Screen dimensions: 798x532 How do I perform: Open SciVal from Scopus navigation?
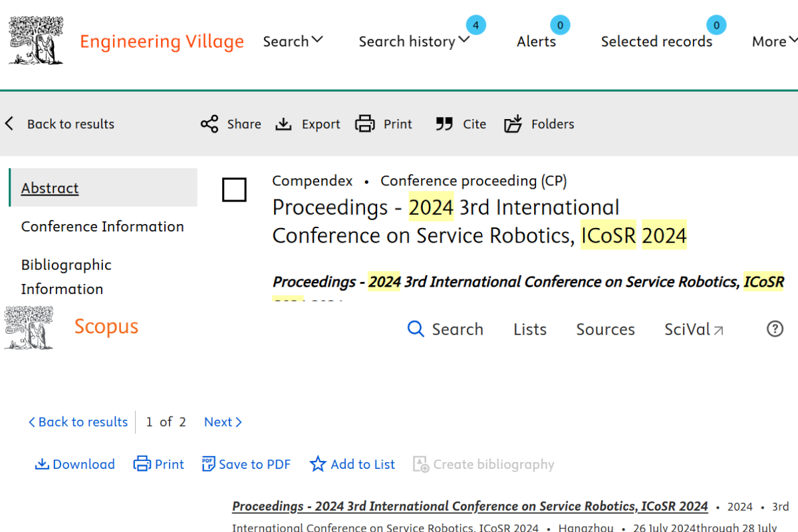click(x=694, y=329)
